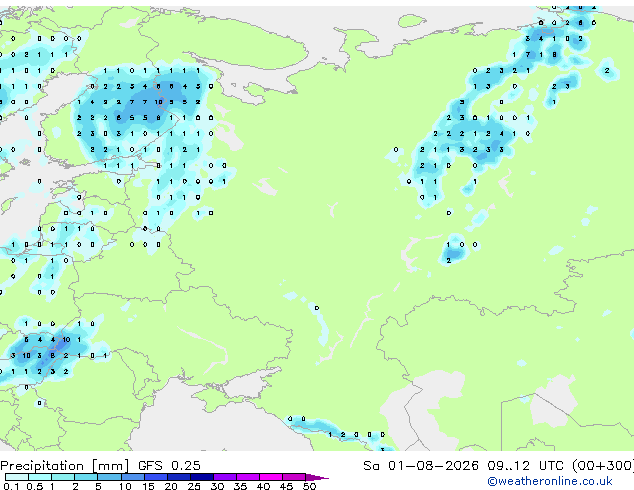Click the 40–45 mm magenta legend swatch
This screenshot has height=490, width=634.
click(x=271, y=477)
